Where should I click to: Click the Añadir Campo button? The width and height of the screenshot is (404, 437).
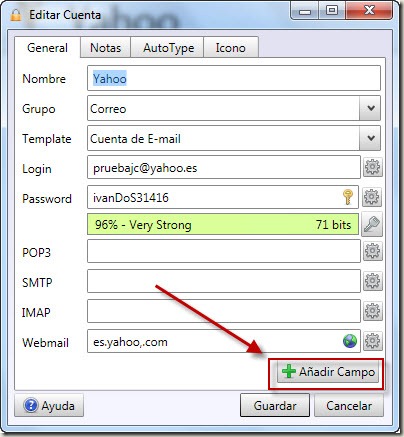click(x=328, y=372)
